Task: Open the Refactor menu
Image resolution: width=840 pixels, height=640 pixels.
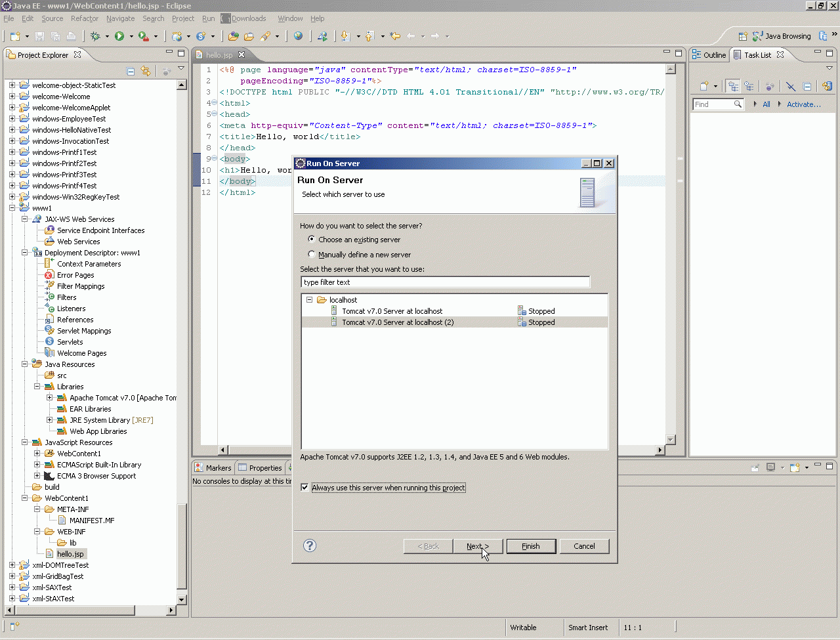Action: [84, 18]
